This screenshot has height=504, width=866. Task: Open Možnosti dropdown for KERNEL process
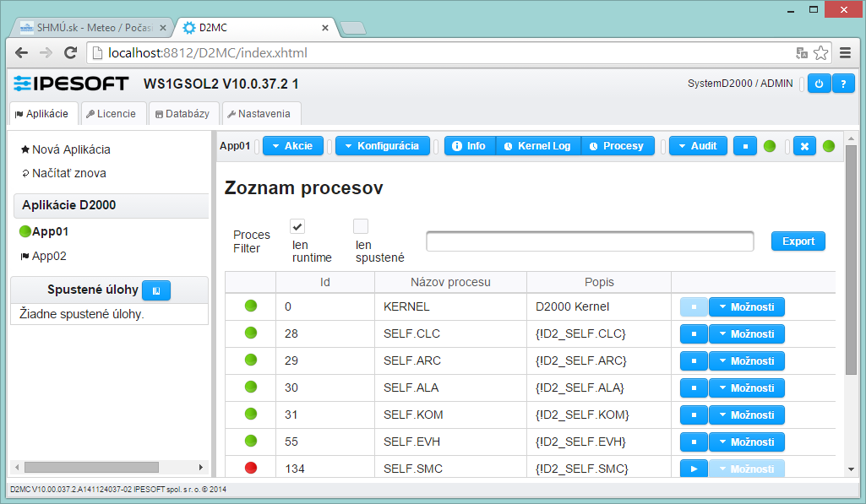click(x=746, y=307)
